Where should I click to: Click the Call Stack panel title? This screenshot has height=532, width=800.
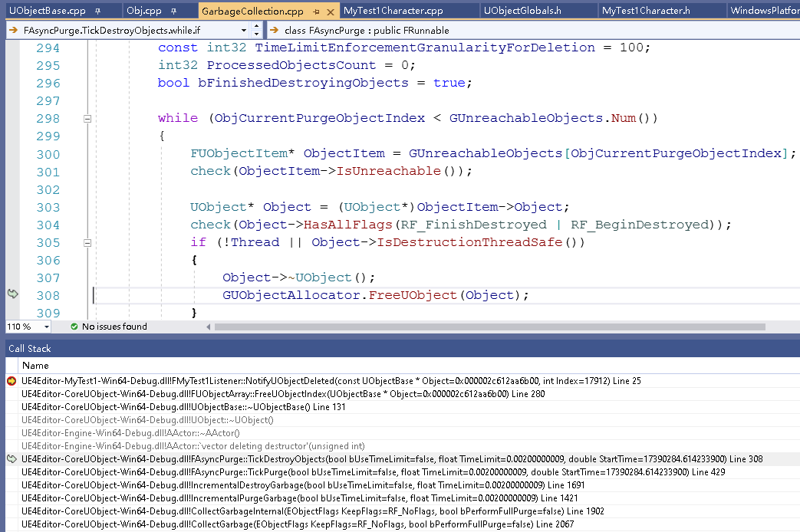[x=30, y=348]
